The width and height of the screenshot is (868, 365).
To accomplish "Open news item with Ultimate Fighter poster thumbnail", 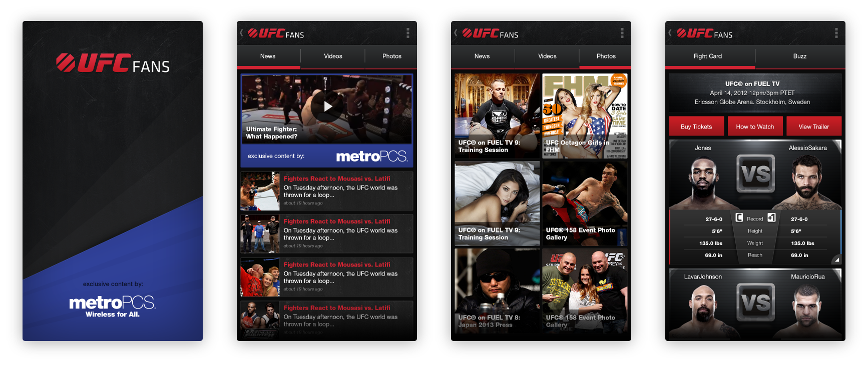I will (327, 319).
